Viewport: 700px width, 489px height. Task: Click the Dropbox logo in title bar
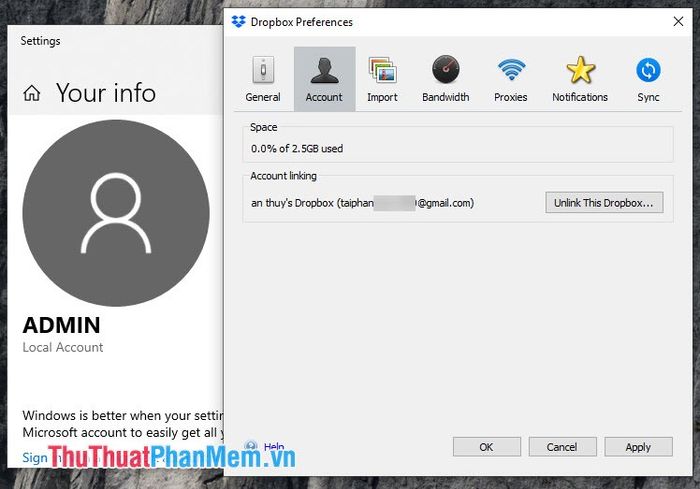coord(239,21)
